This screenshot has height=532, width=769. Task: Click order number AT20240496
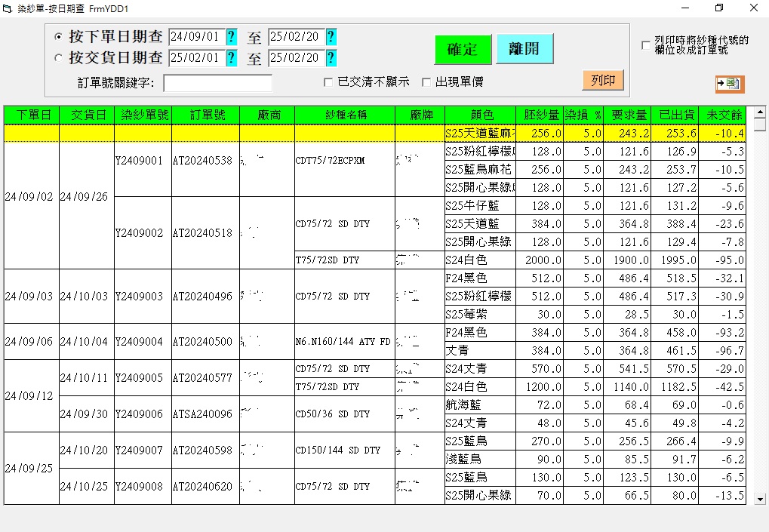pyautogui.click(x=206, y=296)
